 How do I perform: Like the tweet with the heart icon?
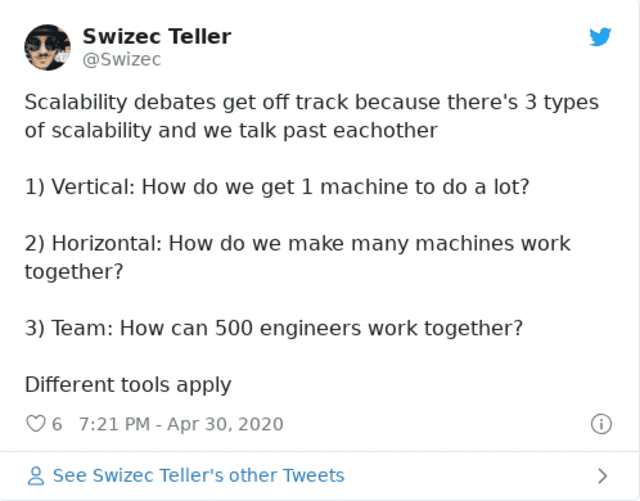coord(36,423)
